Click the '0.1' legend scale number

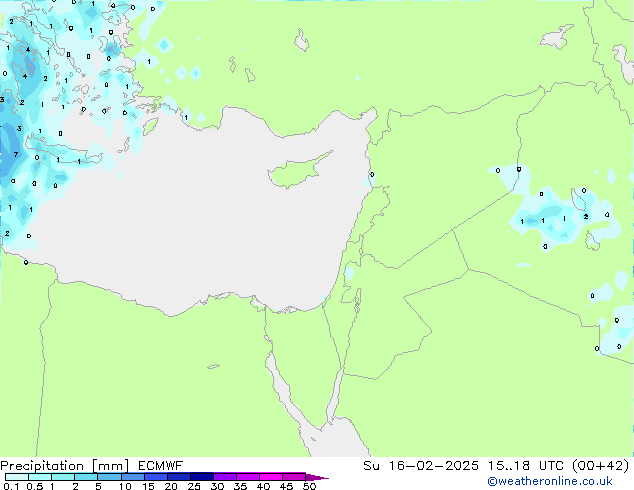coord(11,486)
